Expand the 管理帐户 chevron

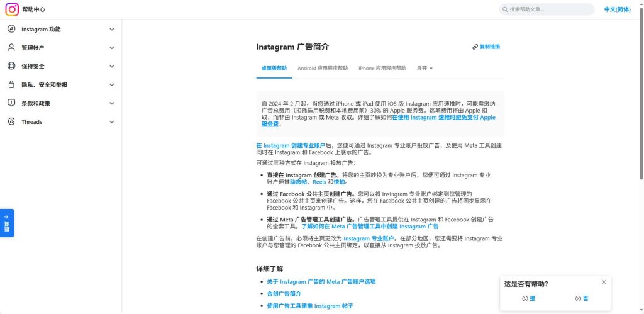(112, 48)
